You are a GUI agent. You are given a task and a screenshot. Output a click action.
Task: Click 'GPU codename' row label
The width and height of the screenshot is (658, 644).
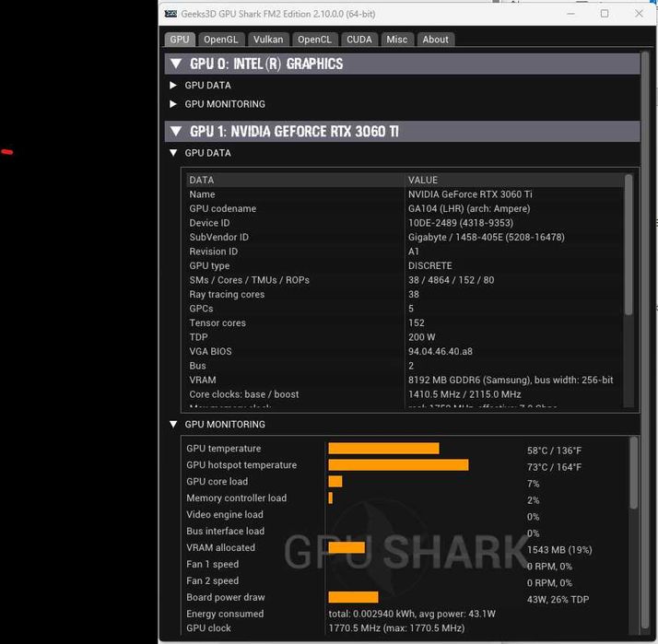pos(222,209)
